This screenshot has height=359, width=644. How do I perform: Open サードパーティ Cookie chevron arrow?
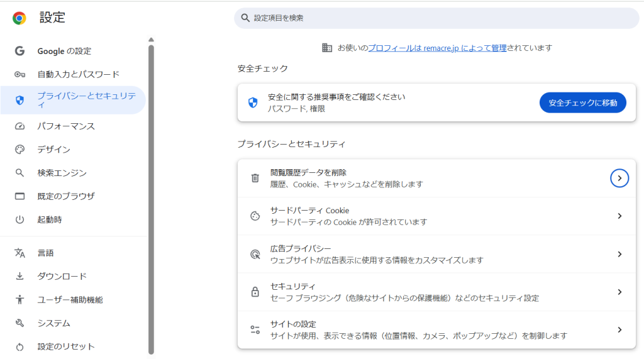619,216
